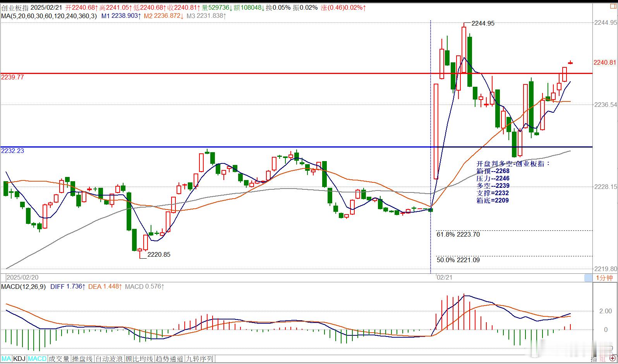
Task: Click the 开盘判多空-创业板指 annotation title
Action: pos(513,164)
